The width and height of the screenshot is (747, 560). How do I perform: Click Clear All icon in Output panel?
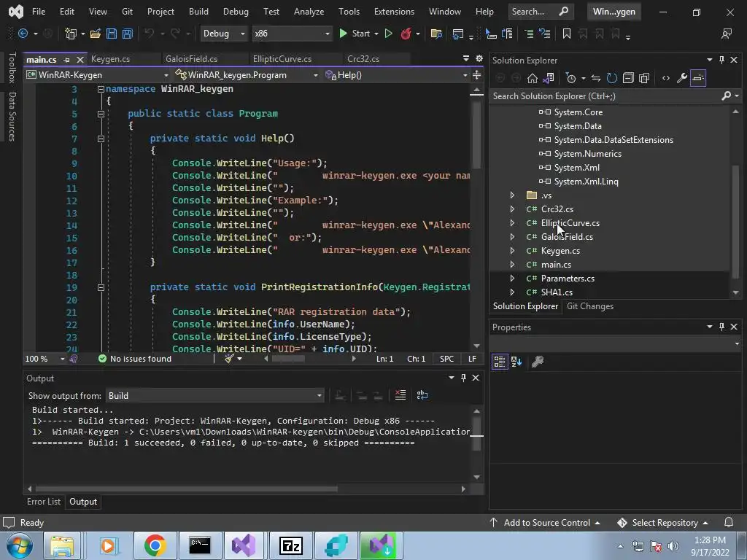coord(400,395)
